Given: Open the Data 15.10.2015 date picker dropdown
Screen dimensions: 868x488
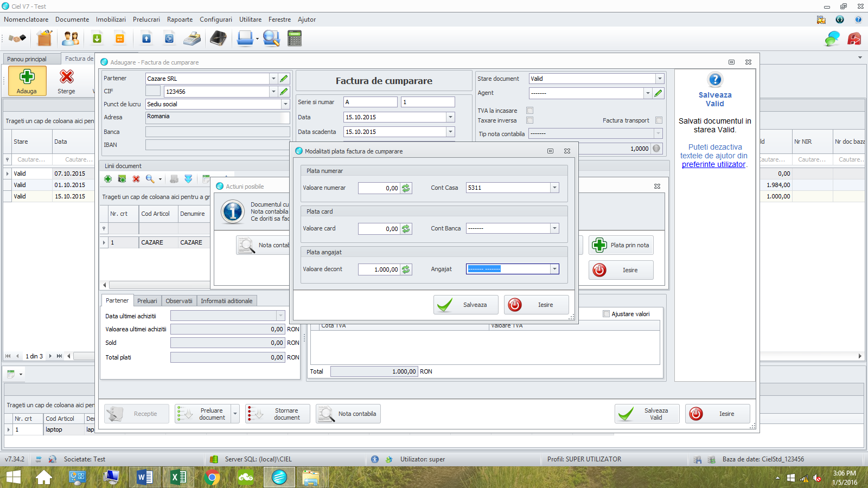Looking at the screenshot, I should point(450,117).
